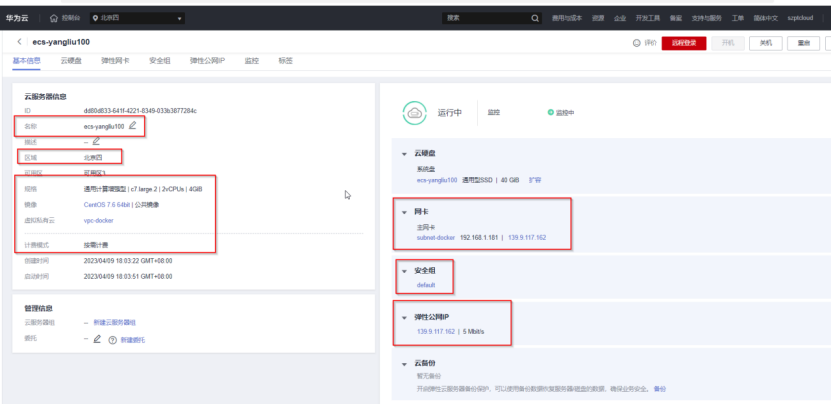Select the 基本信息 tab
Viewport: 831px width, 405px height.
(26, 61)
